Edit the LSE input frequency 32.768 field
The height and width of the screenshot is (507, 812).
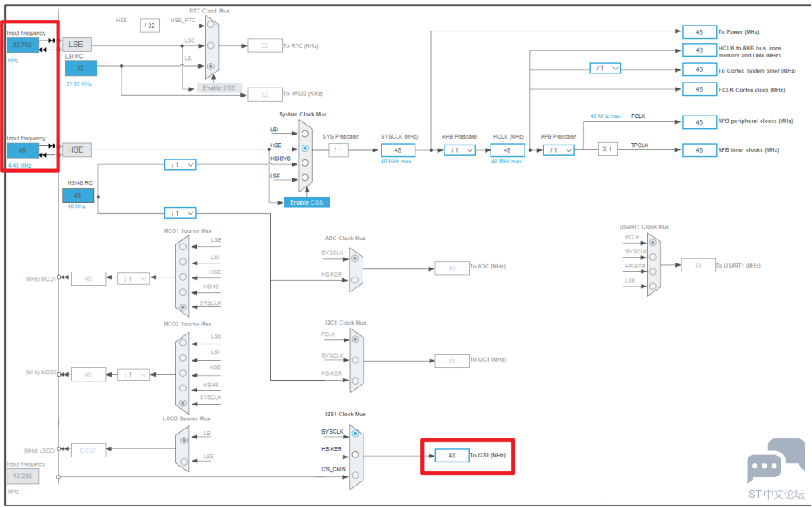click(x=23, y=45)
